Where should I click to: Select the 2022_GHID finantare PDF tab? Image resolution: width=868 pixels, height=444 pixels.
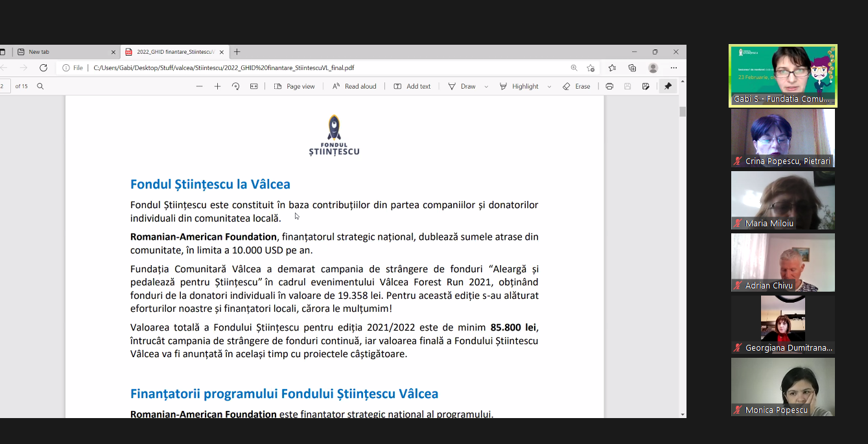tap(174, 52)
